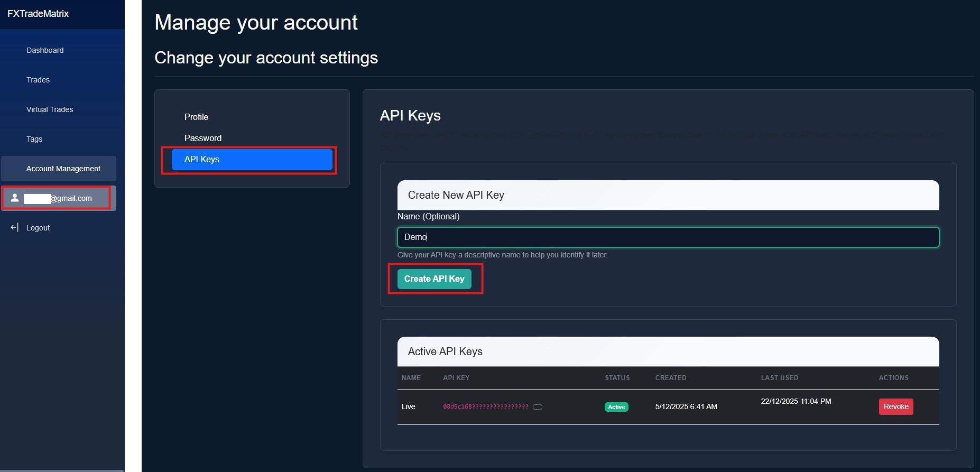Open the Dashboard page
Image resolution: width=980 pixels, height=472 pixels.
(x=45, y=50)
